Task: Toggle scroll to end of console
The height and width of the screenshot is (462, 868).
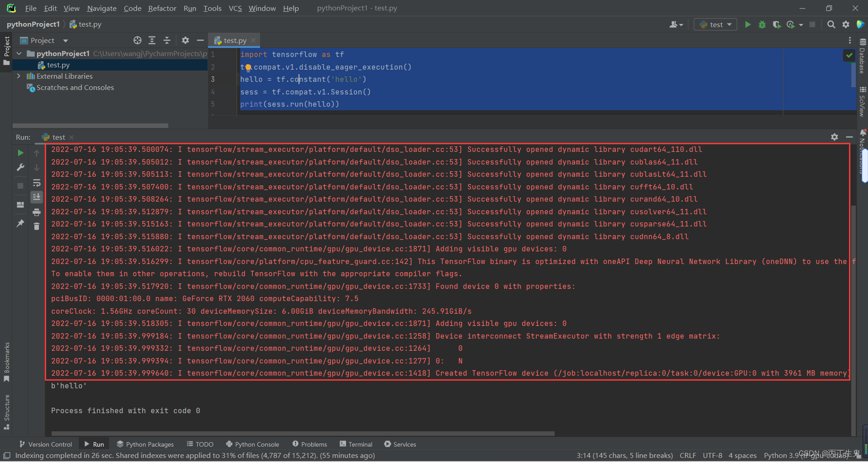Action: (x=37, y=197)
